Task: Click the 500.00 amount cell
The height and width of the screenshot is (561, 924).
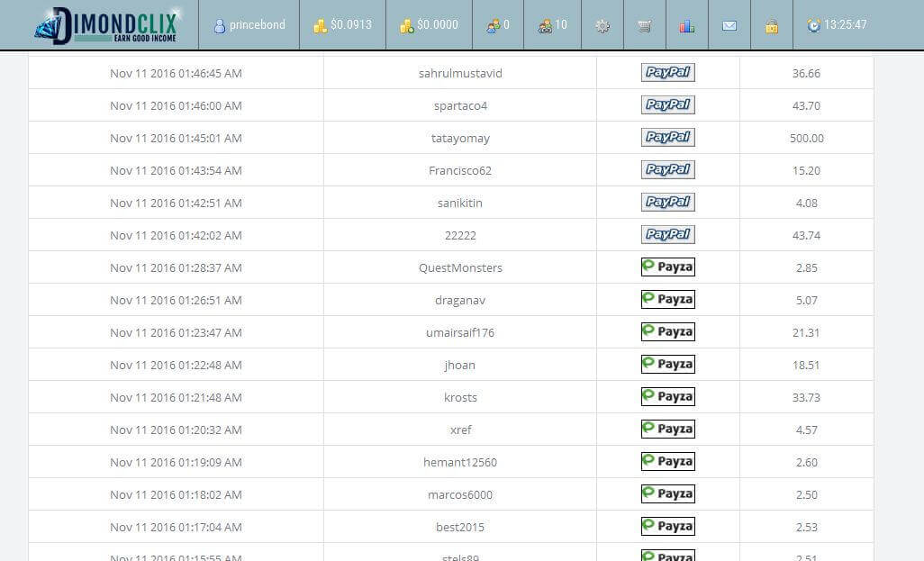Action: (806, 138)
